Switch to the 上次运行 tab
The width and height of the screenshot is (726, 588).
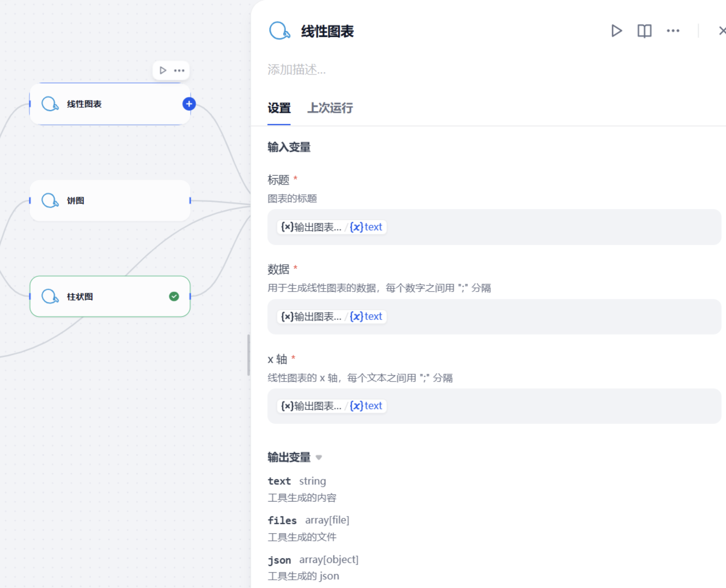point(330,108)
